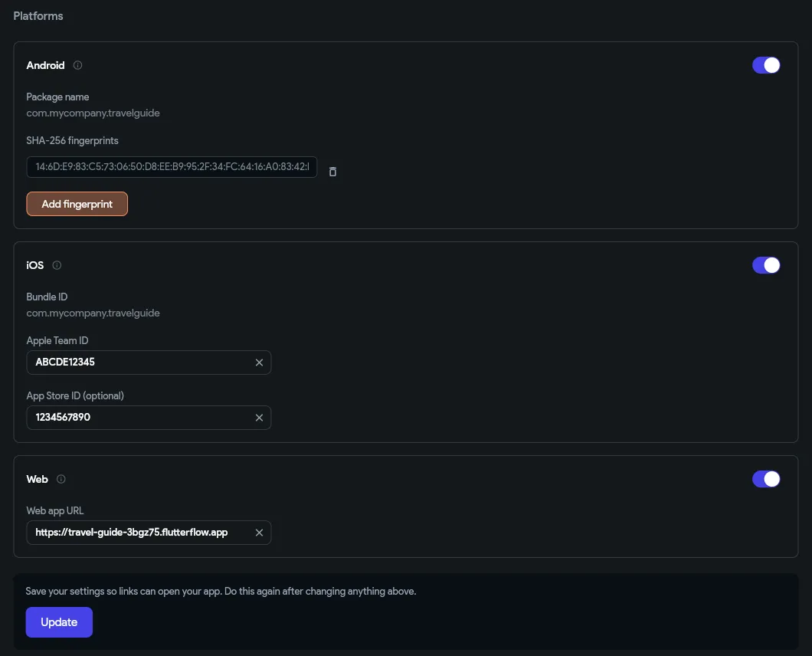
Task: Focus the Web app URL input field
Action: 149,533
